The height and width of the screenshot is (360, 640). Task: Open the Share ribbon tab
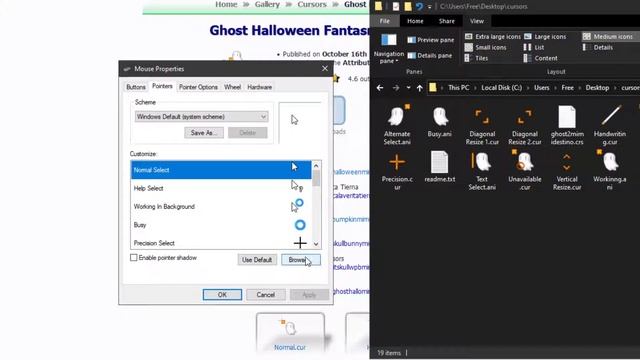coord(447,21)
